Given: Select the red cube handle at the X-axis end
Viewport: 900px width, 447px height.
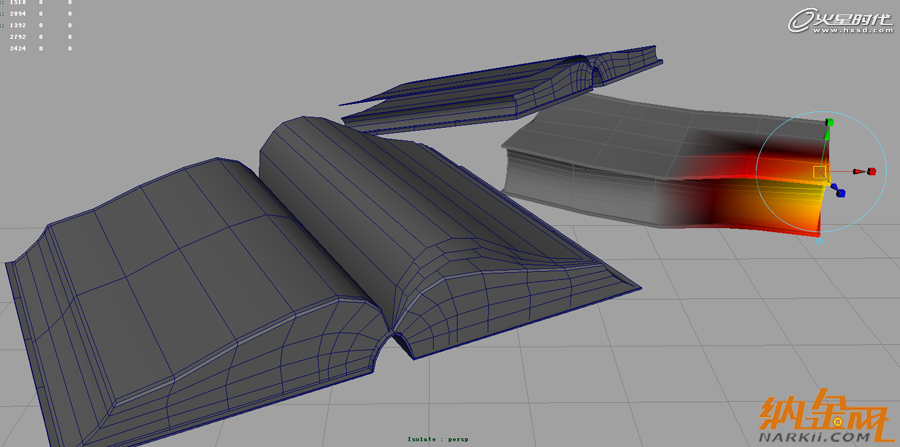Looking at the screenshot, I should click(x=871, y=171).
